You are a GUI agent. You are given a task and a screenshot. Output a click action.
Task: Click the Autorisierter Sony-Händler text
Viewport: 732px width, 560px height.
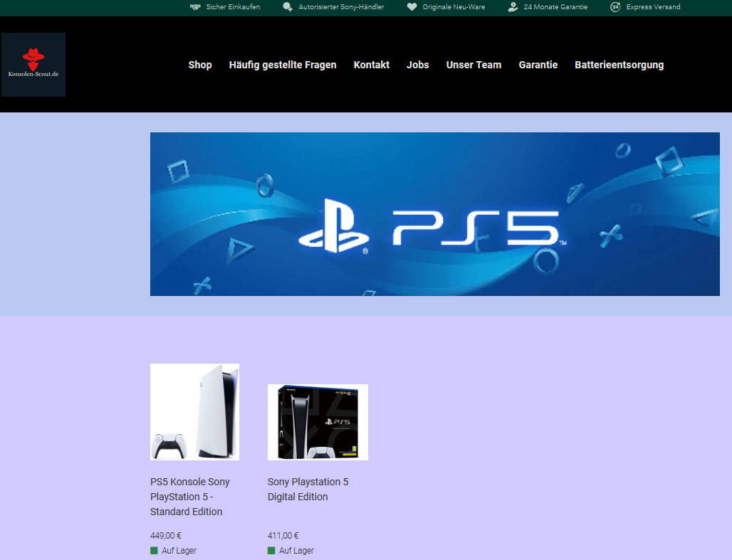(341, 7)
